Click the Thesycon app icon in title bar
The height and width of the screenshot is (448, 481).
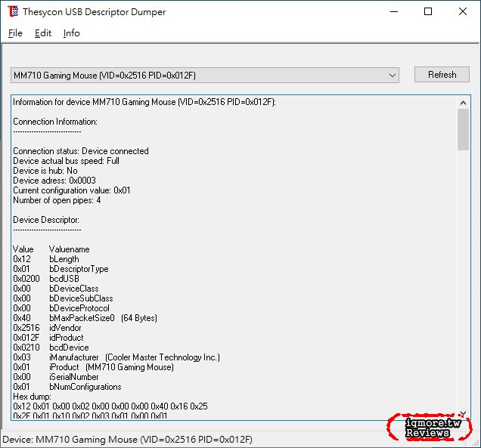pos(13,11)
